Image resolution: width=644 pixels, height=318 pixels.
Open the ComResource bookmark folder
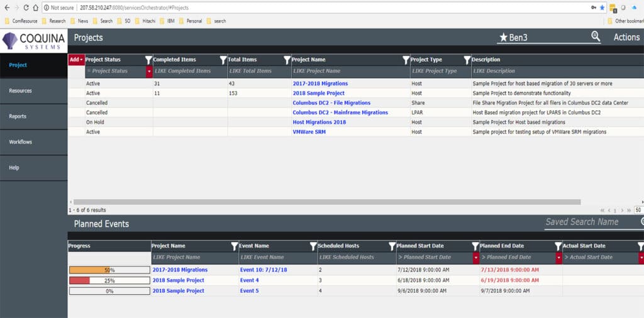click(x=21, y=21)
